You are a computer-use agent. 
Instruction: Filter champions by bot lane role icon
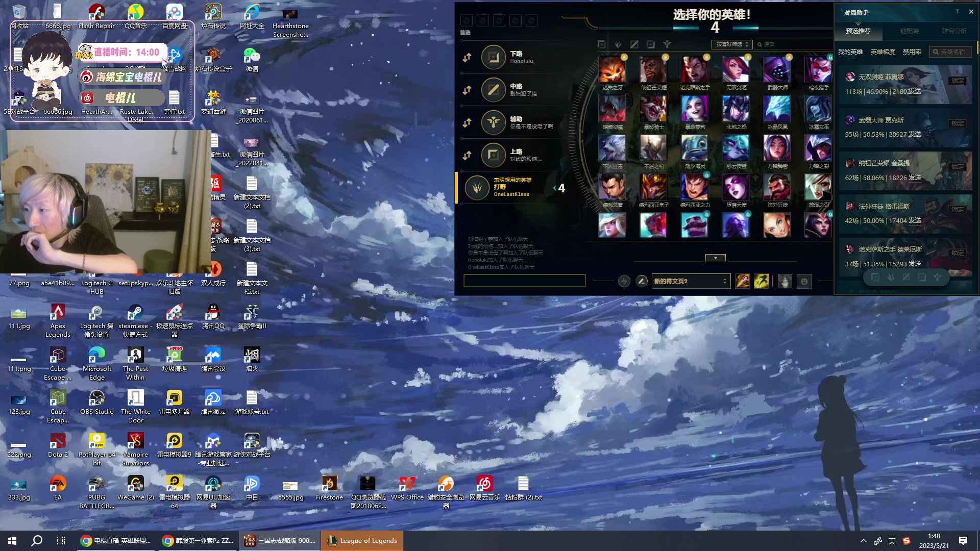651,44
